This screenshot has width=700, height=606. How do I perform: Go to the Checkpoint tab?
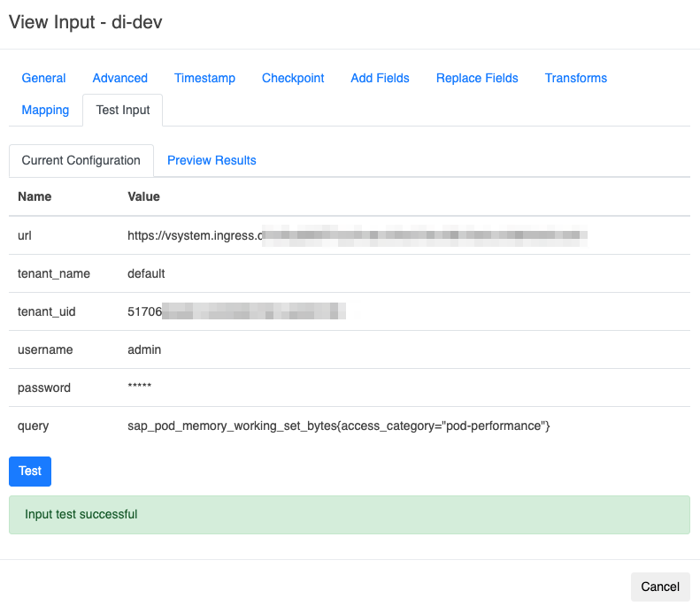pyautogui.click(x=293, y=78)
